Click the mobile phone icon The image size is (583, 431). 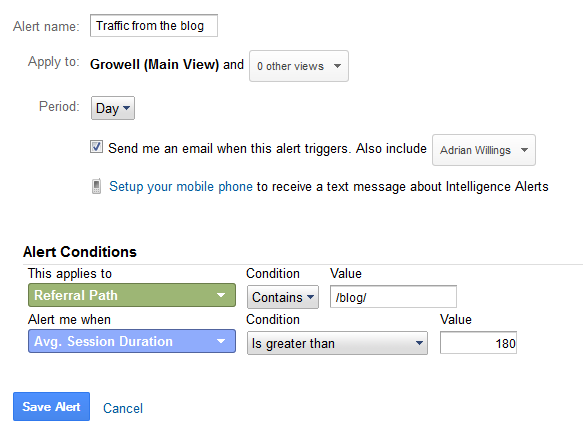(x=96, y=186)
